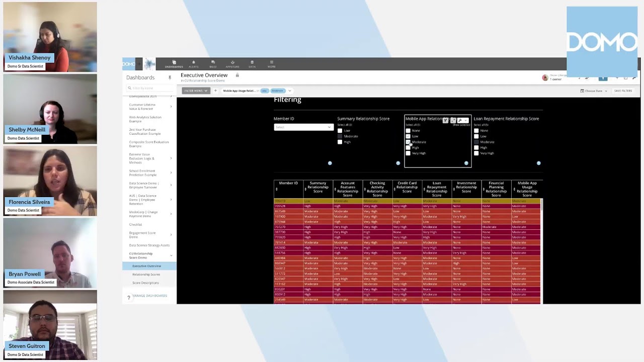Sort by Investment Relationship Score arrows
The image size is (644, 362).
coord(453,190)
